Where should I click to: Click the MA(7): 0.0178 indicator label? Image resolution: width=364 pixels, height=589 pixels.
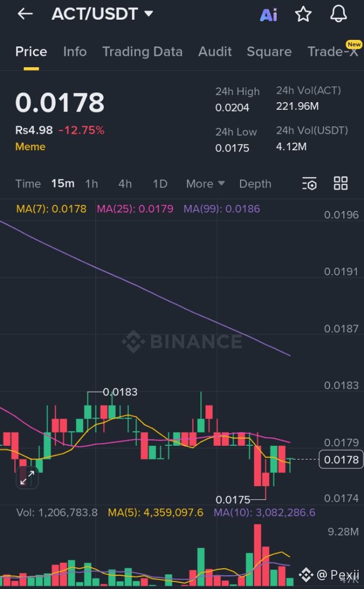51,209
